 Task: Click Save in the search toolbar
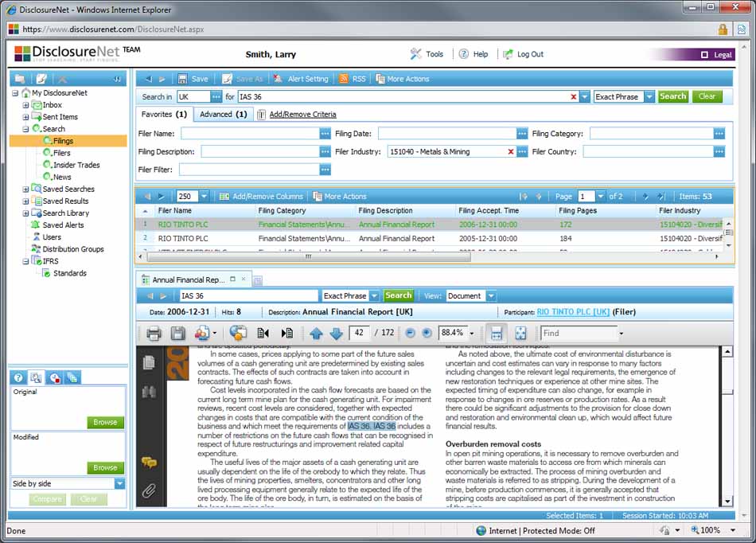193,79
